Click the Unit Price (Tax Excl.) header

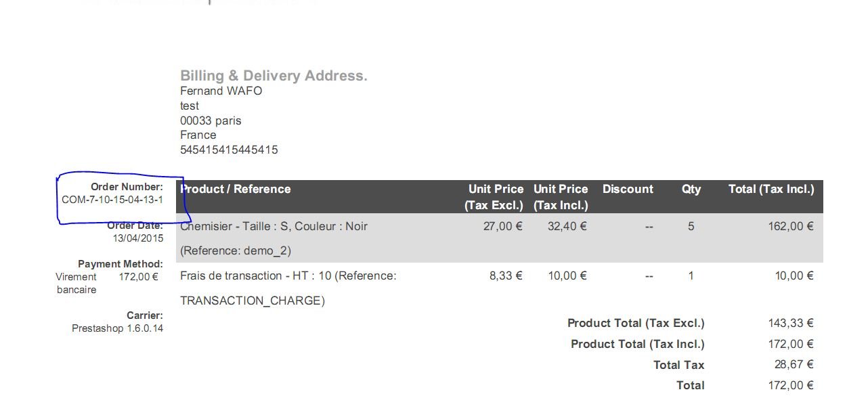(x=494, y=197)
